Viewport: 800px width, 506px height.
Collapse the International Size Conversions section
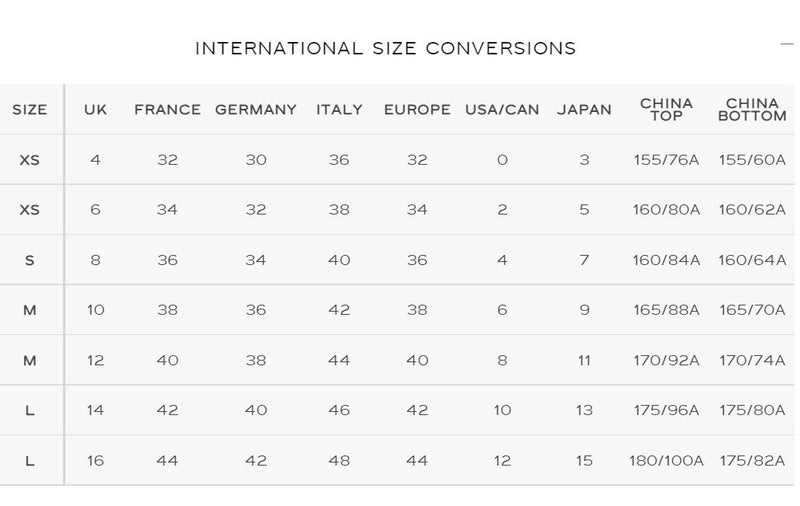click(787, 44)
